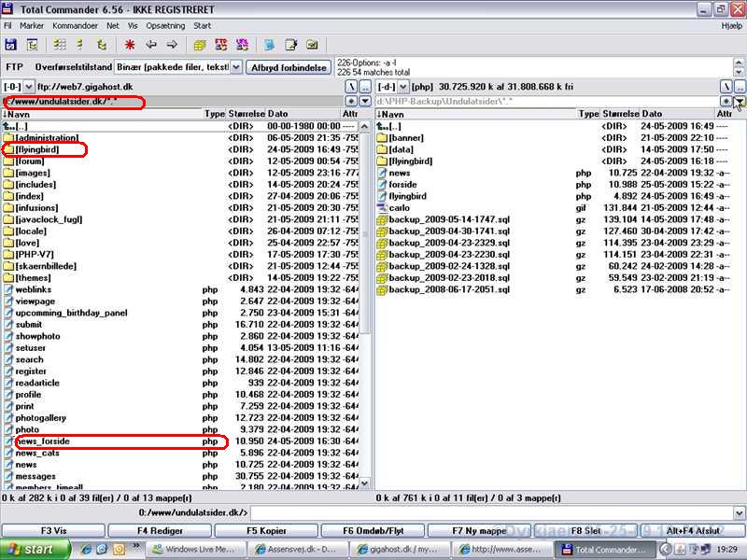Open right panel favorites star button

pos(726,102)
